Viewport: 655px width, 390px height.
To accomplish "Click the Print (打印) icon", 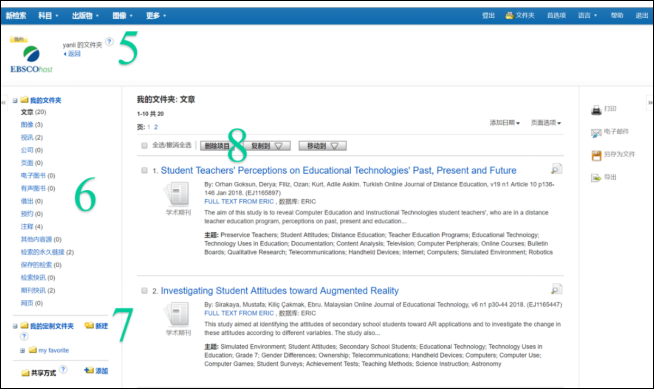I will pyautogui.click(x=596, y=110).
